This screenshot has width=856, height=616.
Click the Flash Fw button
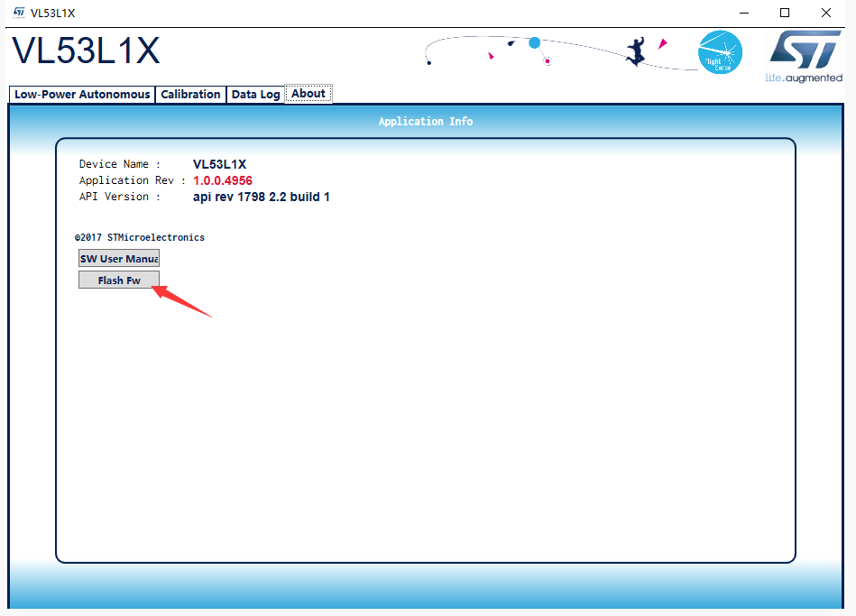pyautogui.click(x=119, y=280)
